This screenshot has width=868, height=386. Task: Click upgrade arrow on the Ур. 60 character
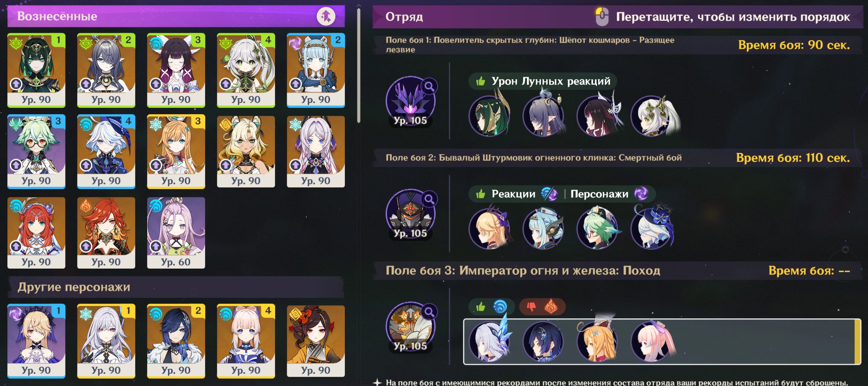click(156, 246)
